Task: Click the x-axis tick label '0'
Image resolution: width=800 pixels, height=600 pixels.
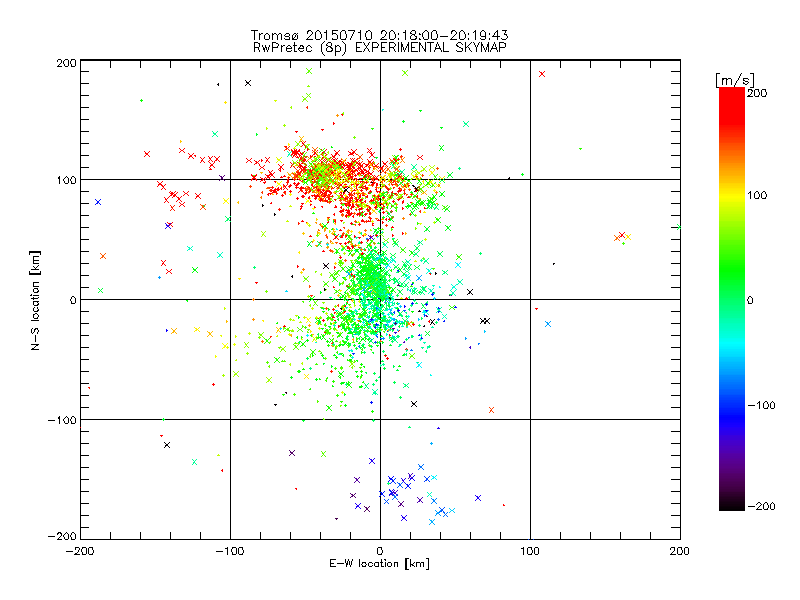Action: tap(380, 551)
